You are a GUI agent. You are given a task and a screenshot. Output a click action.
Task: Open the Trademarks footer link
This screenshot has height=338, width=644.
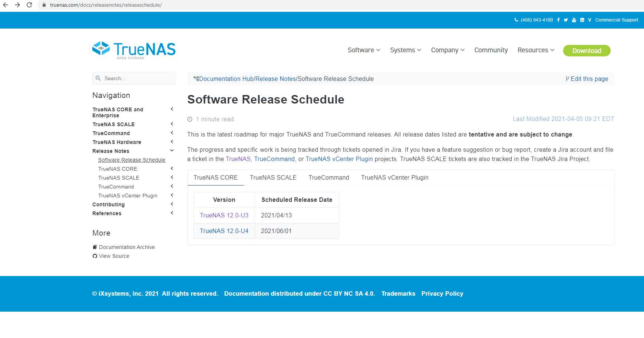[x=398, y=293]
